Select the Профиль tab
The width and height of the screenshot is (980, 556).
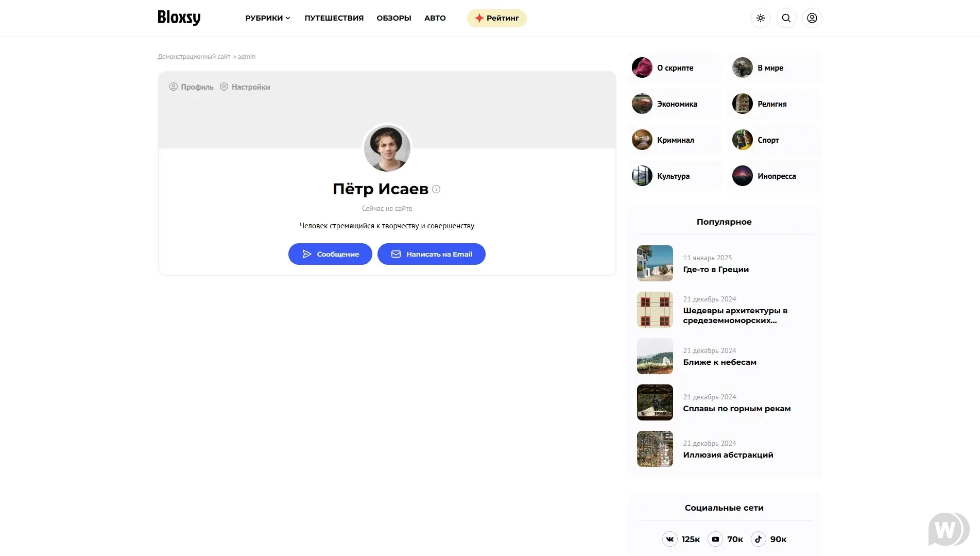[192, 87]
